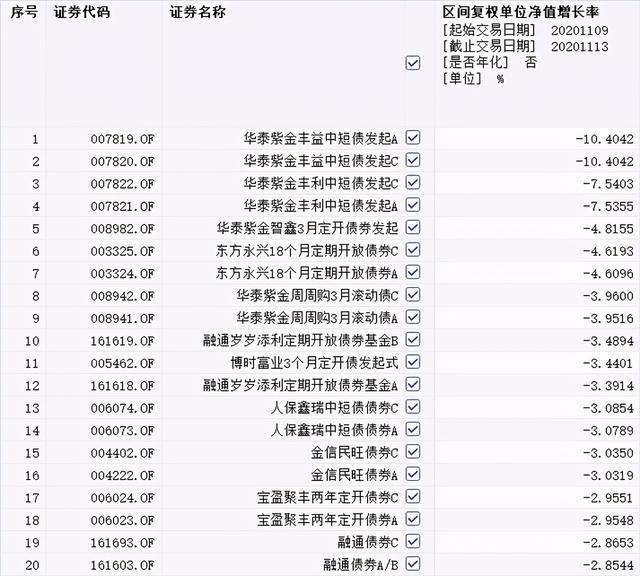Select security code 003325.OF
Image resolution: width=640 pixels, height=576 pixels.
122,251
